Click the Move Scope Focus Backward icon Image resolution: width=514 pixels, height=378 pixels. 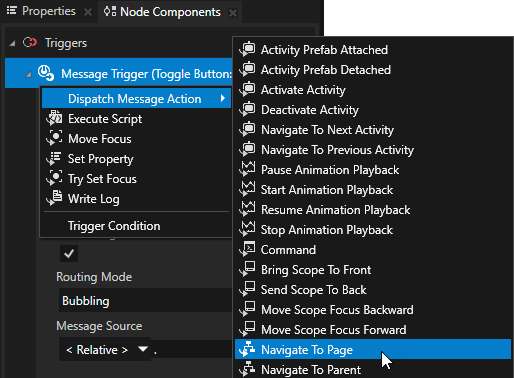tap(247, 309)
